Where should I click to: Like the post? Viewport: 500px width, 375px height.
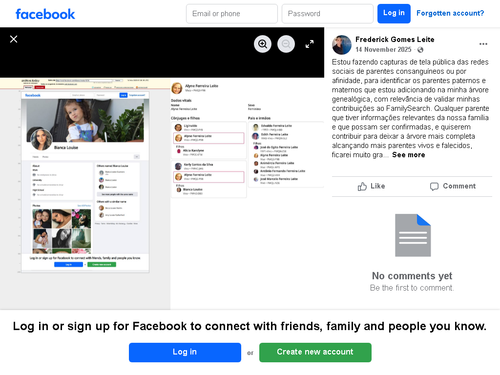371,186
